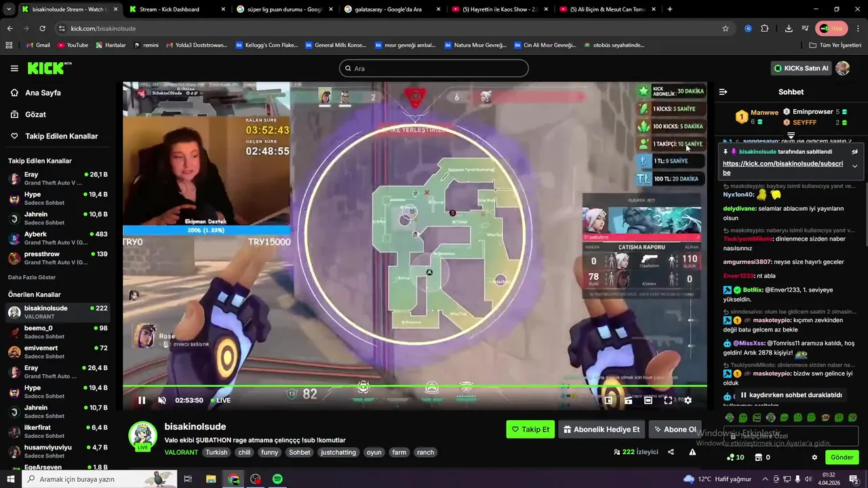This screenshot has width=868, height=488.
Task: Open beemo_0 recommended channel
Action: (58, 332)
